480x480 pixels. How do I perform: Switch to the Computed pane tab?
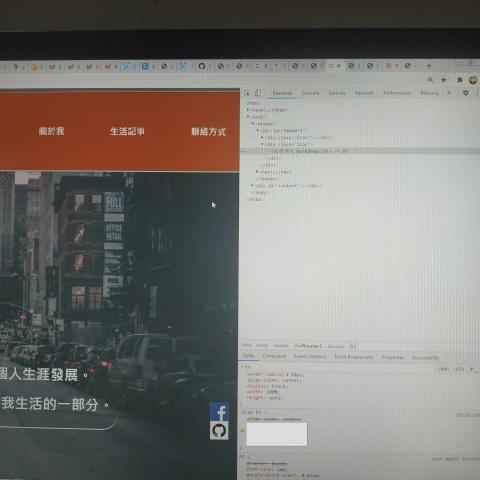pos(274,356)
